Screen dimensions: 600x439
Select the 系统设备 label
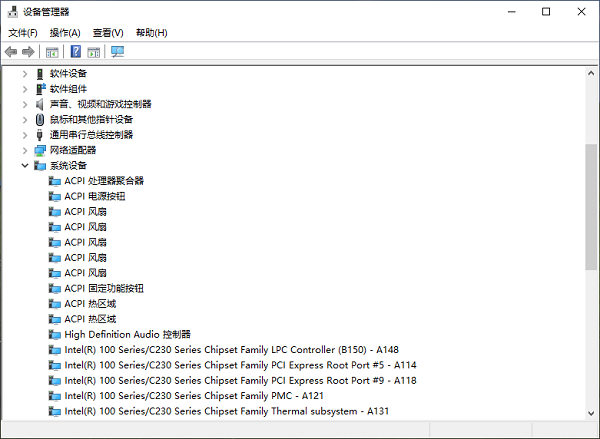(x=68, y=165)
